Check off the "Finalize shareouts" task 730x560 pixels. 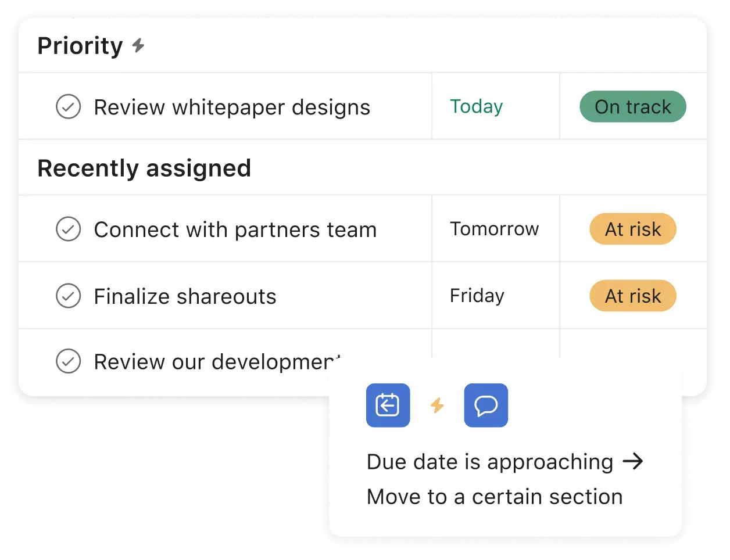pos(68,296)
